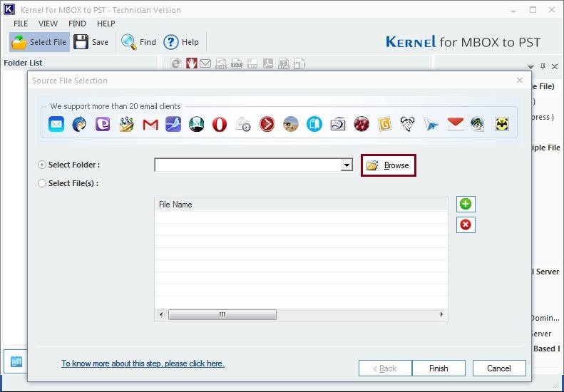The height and width of the screenshot is (392, 564).
Task: Click the file list scroll right arrow
Action: [441, 315]
